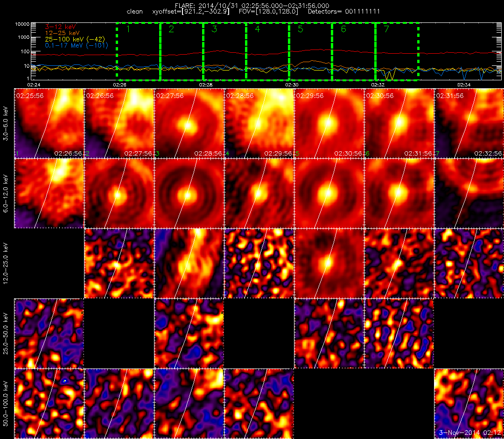This screenshot has width=504, height=439.
Task: Open the 6.0-12.0 keV image for interval 5
Action: [329, 194]
